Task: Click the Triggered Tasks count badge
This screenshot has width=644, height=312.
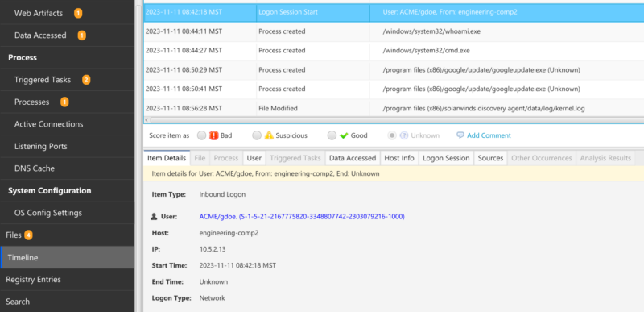Action: pos(86,80)
